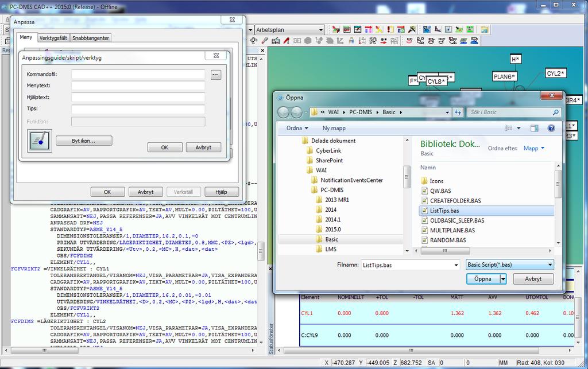This screenshot has height=369, width=588.
Task: Click the forward arrow in the Öppna dialog
Action: [297, 112]
